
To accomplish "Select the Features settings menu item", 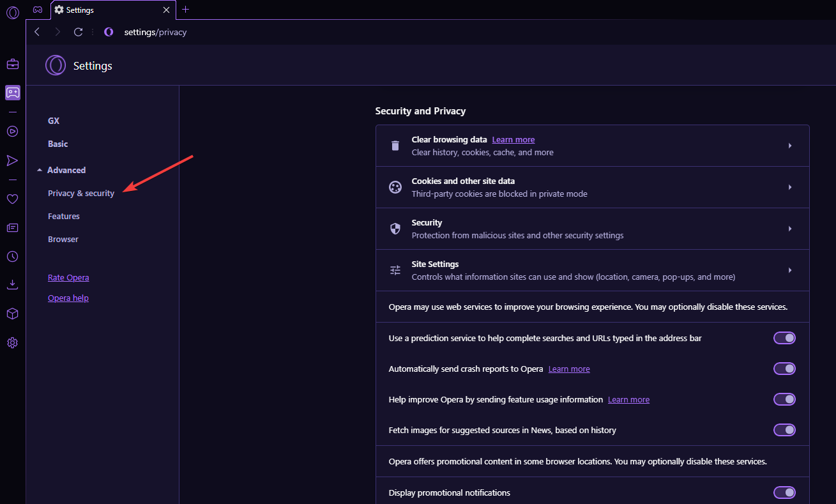I will point(64,217).
